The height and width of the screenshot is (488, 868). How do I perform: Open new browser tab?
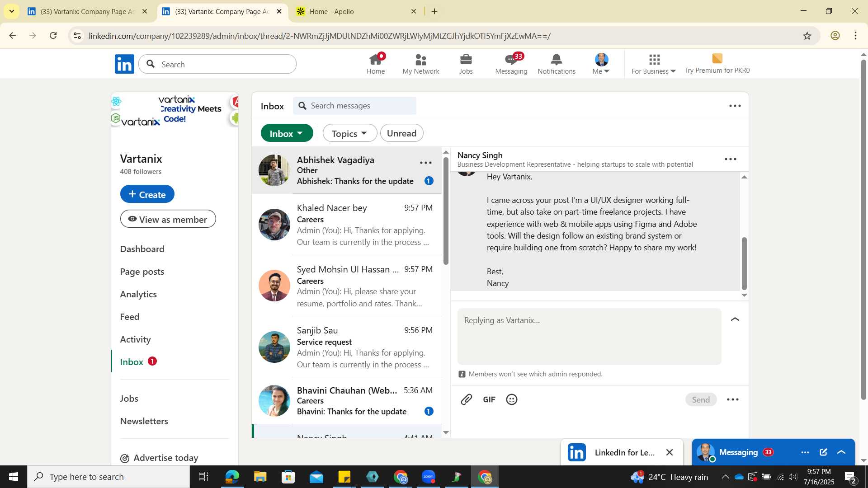point(434,11)
